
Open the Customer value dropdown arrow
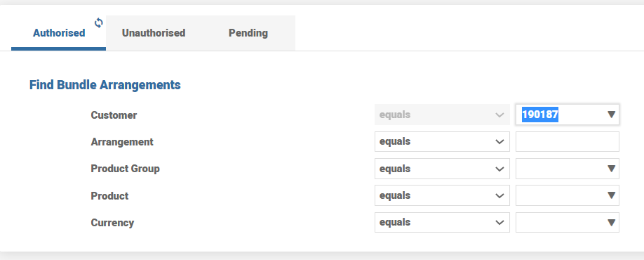click(x=611, y=115)
